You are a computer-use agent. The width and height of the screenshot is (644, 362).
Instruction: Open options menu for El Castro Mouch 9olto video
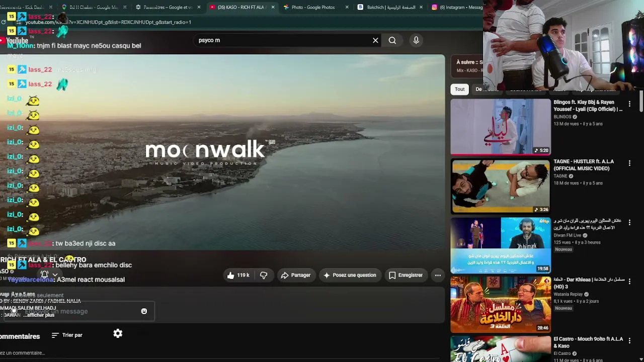[x=629, y=340]
